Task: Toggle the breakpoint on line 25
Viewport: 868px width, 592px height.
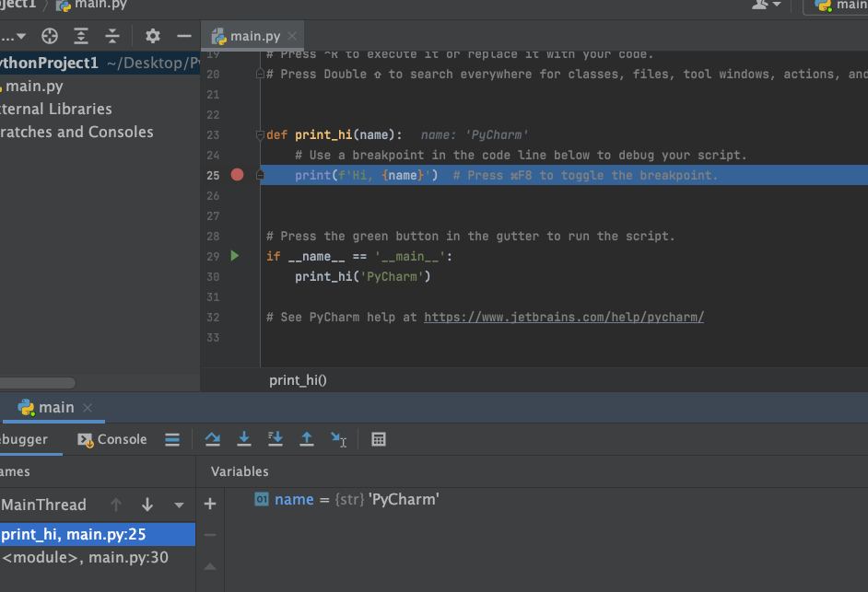Action: (237, 175)
